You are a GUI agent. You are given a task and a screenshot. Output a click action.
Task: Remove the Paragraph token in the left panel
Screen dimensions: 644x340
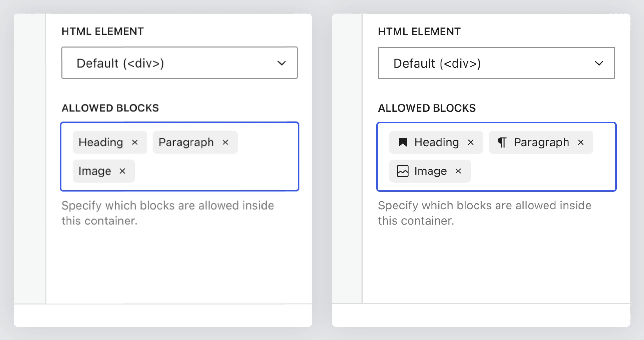pos(225,142)
